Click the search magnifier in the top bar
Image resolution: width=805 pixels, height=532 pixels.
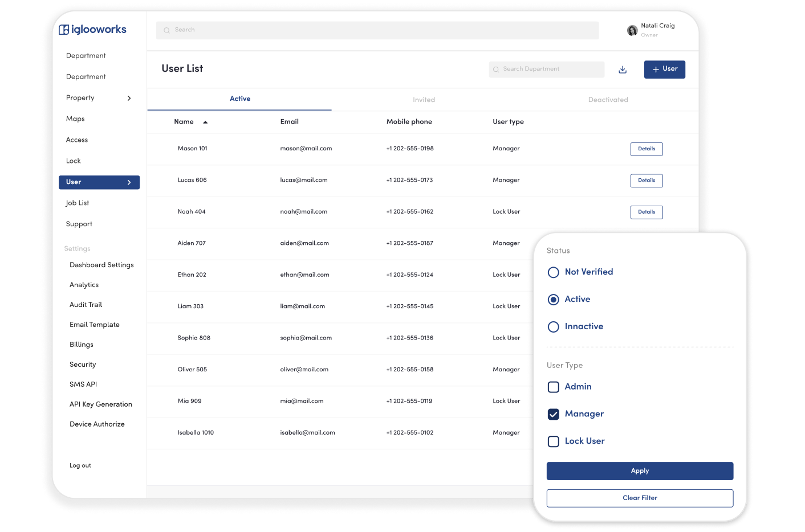(x=166, y=30)
